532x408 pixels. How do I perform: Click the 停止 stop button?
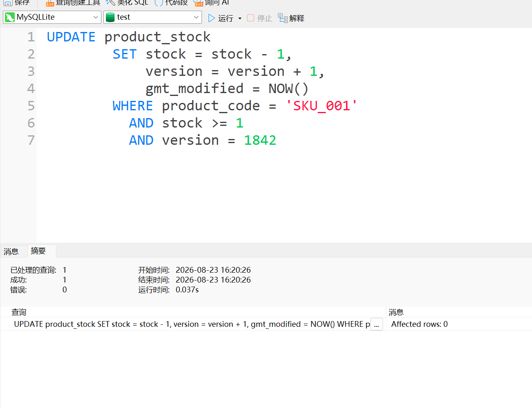coord(259,18)
